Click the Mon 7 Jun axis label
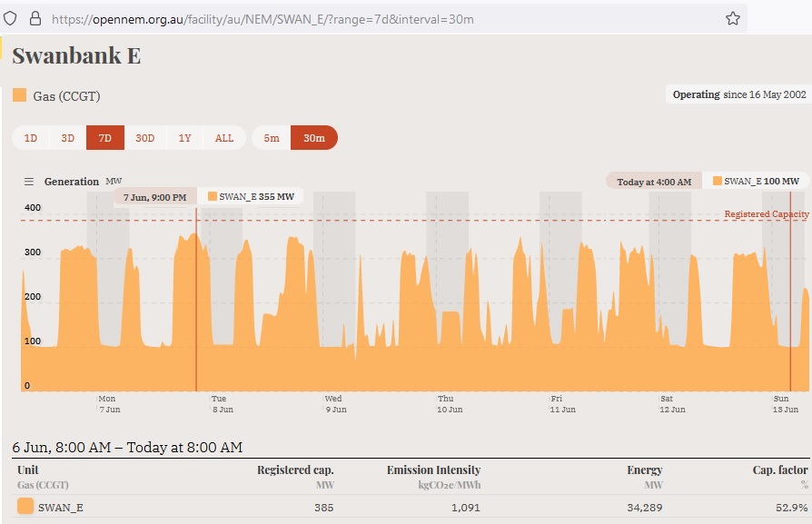This screenshot has height=524, width=812. coord(109,404)
